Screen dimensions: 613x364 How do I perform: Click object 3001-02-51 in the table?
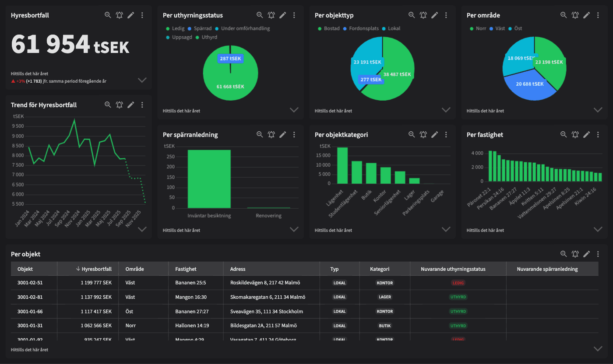30,283
